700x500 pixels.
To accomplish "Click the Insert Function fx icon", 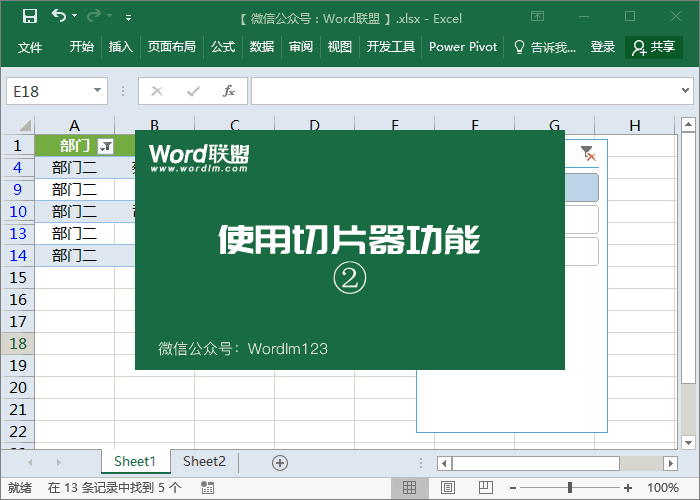I will tap(228, 91).
